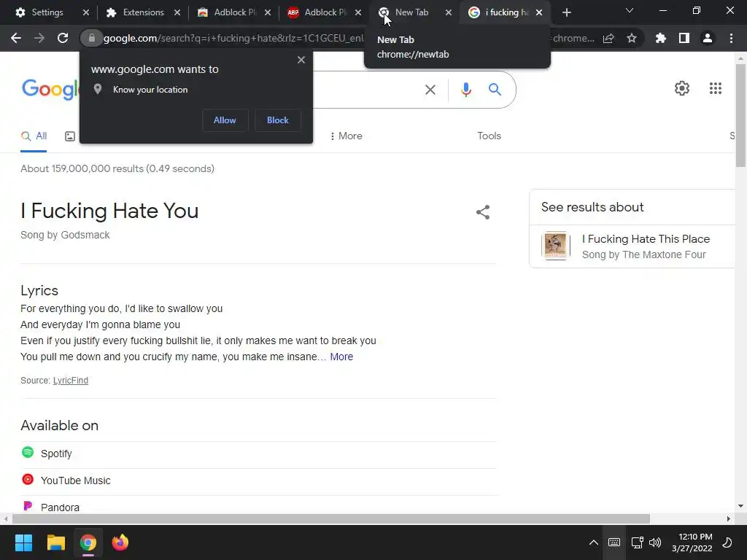The height and width of the screenshot is (560, 747).
Task: Open the network status tray icon
Action: 637,542
